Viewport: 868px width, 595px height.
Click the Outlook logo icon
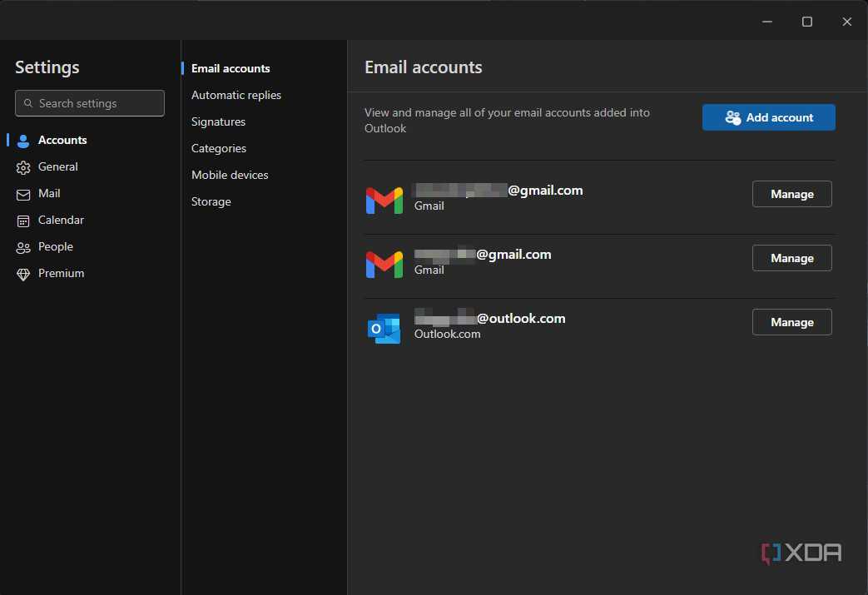[x=384, y=329]
